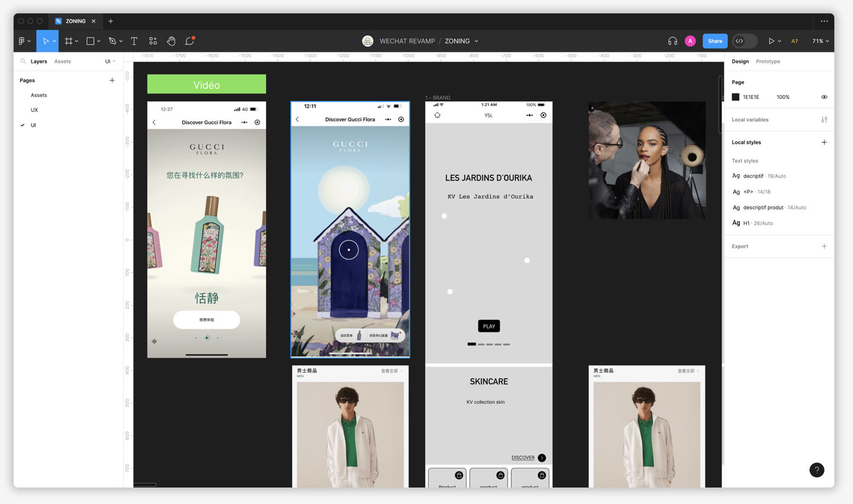Edit the 1E1E1E hex color field
The width and height of the screenshot is (853, 504).
click(751, 97)
